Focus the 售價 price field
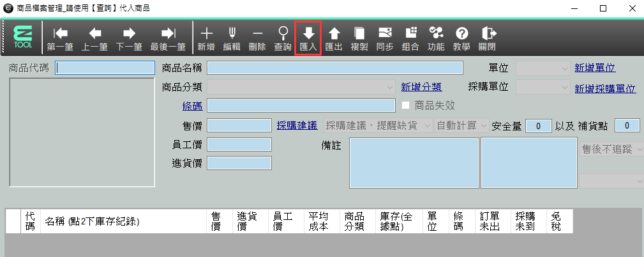The width and height of the screenshot is (644, 257). tap(239, 125)
